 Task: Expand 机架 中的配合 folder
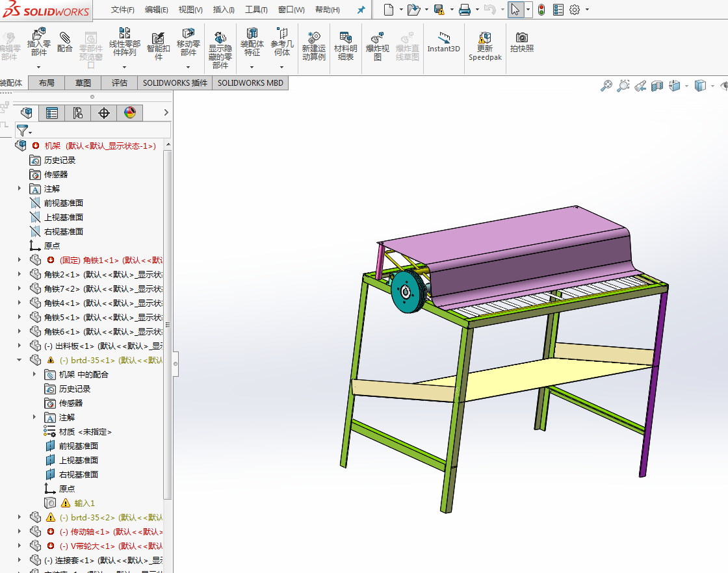34,374
